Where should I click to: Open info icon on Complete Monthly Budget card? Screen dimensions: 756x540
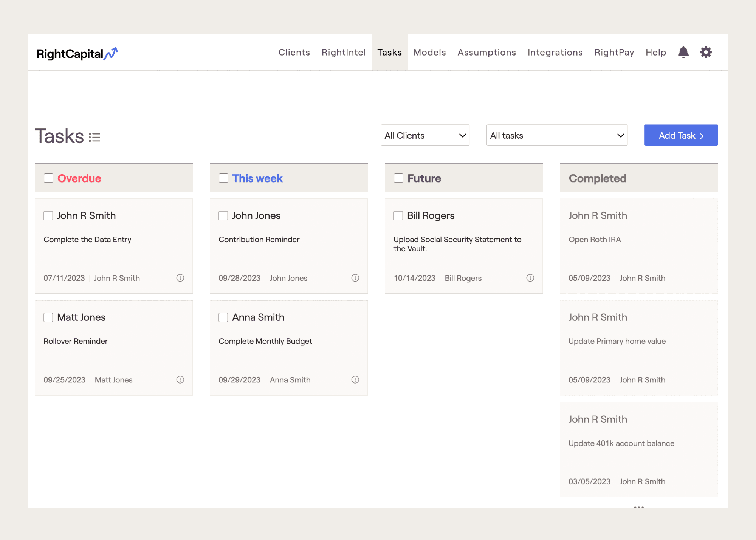pyautogui.click(x=355, y=379)
